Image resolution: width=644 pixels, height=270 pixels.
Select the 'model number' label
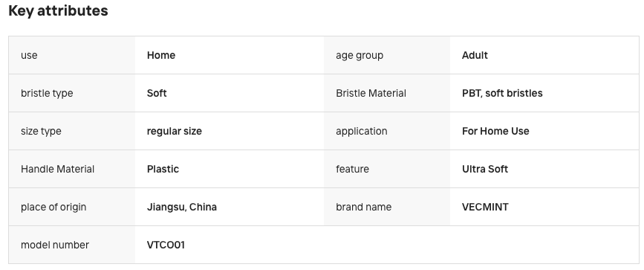pos(55,245)
